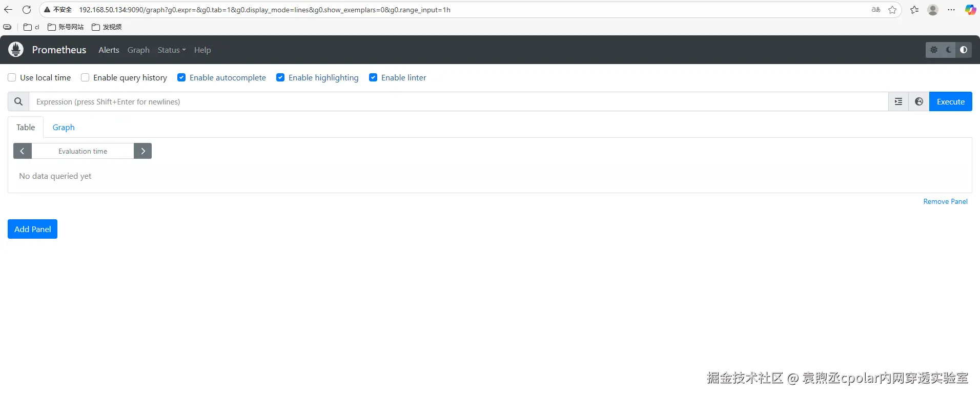This screenshot has width=980, height=397.
Task: Click the 'No data queried yet' text
Action: (x=55, y=176)
